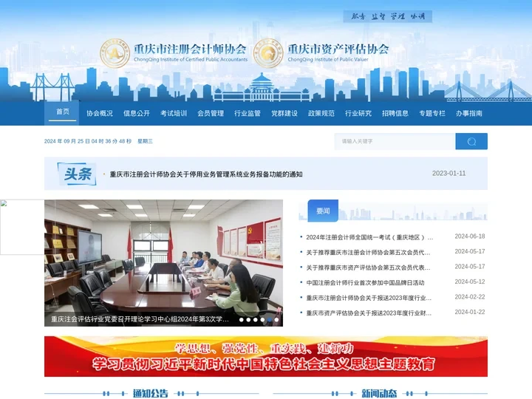Click the 2024-06-18 news date

[x=470, y=236]
